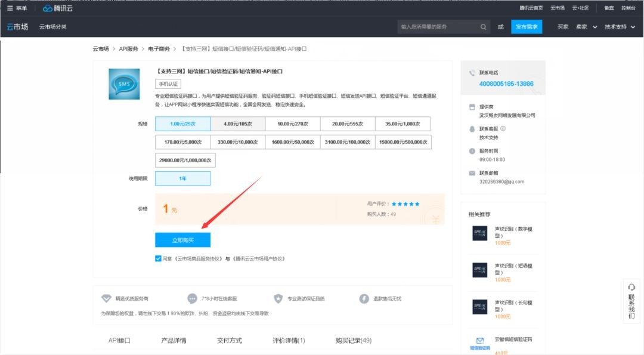Click the provider icon beside 提供商

click(472, 107)
